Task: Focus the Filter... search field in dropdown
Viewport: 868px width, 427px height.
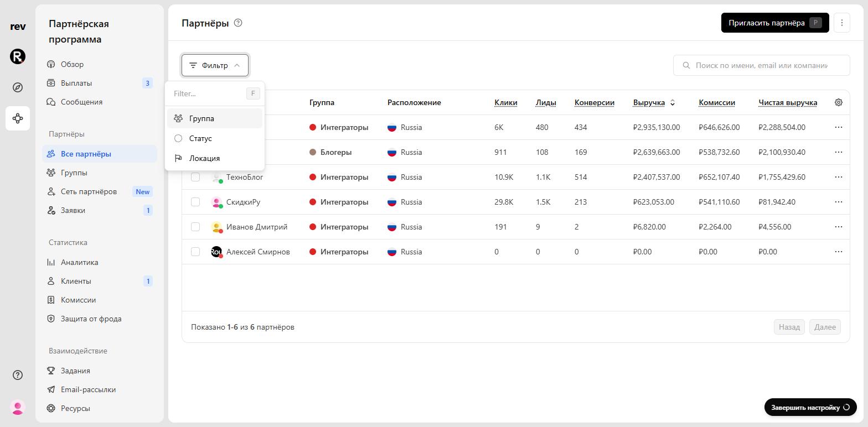Action: 208,93
